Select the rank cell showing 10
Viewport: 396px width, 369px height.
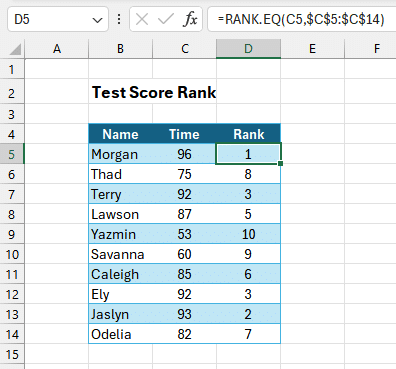coord(248,234)
